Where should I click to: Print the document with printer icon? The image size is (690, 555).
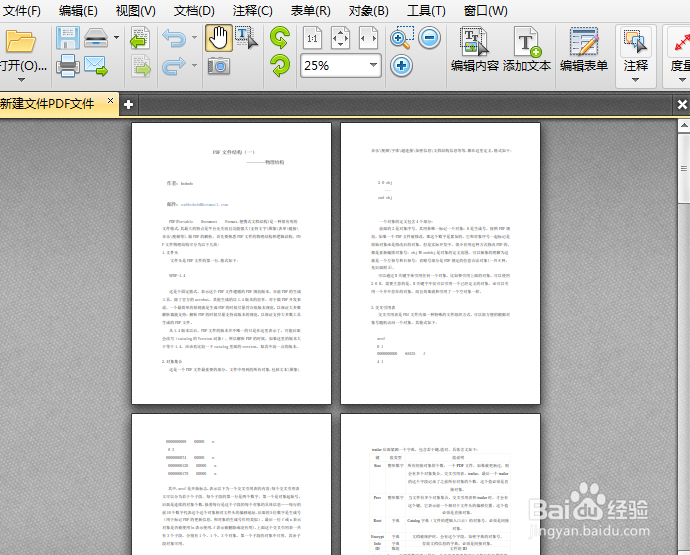(x=68, y=66)
